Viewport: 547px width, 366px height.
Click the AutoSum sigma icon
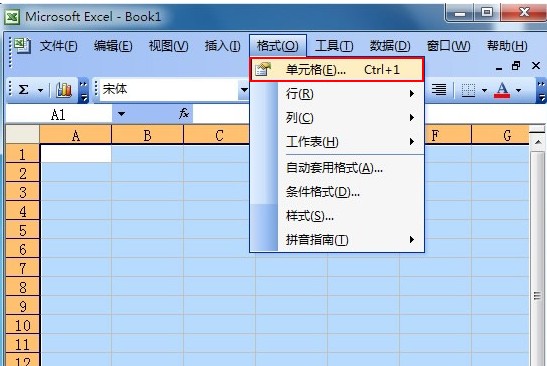pos(23,90)
